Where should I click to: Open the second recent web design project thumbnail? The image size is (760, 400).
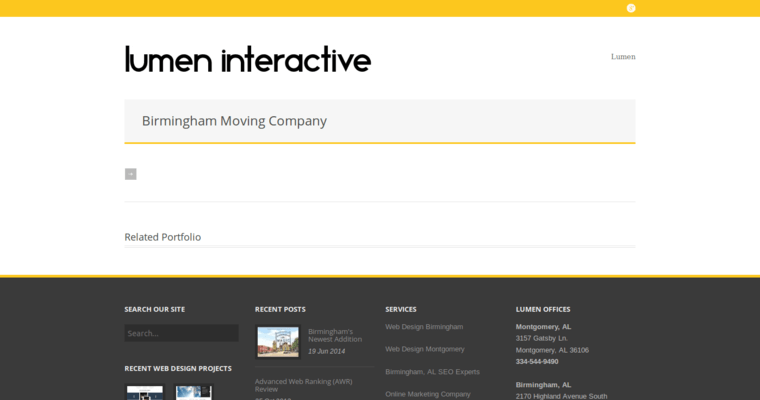pos(193,392)
